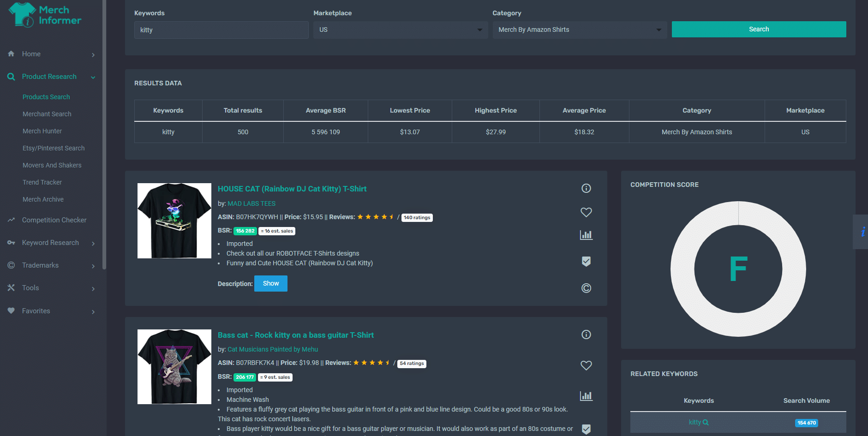
Task: Click trademark copyright icon for HOUSE CAT shirt
Action: click(586, 288)
